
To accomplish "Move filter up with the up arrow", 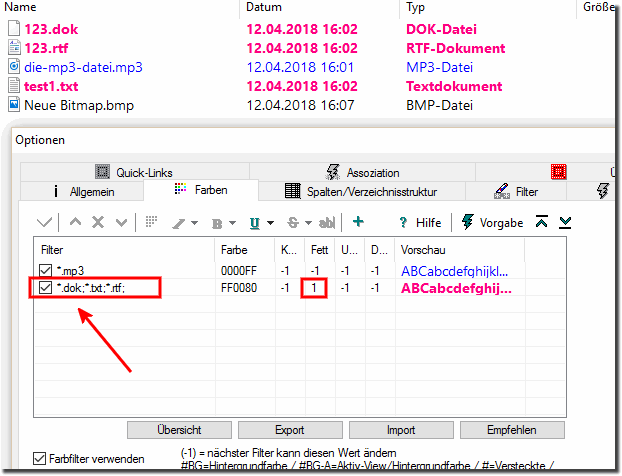I will [x=75, y=222].
